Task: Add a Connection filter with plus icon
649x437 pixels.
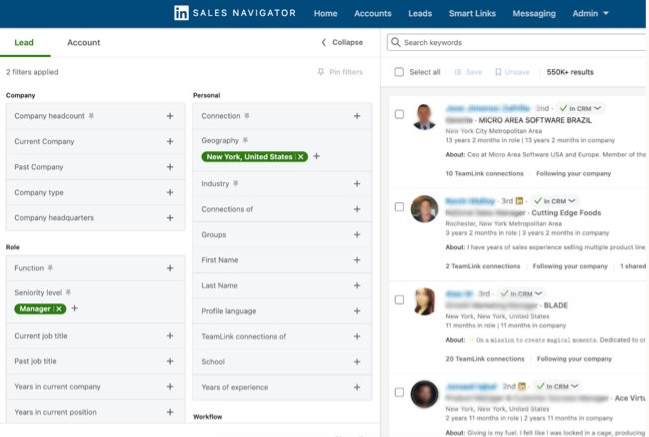Action: click(x=357, y=116)
